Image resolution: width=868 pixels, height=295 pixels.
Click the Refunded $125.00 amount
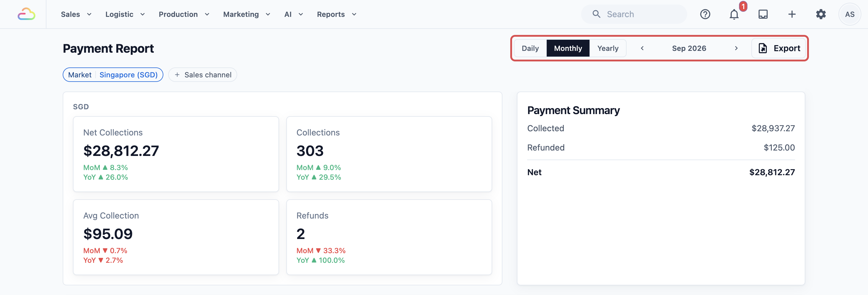(x=779, y=147)
